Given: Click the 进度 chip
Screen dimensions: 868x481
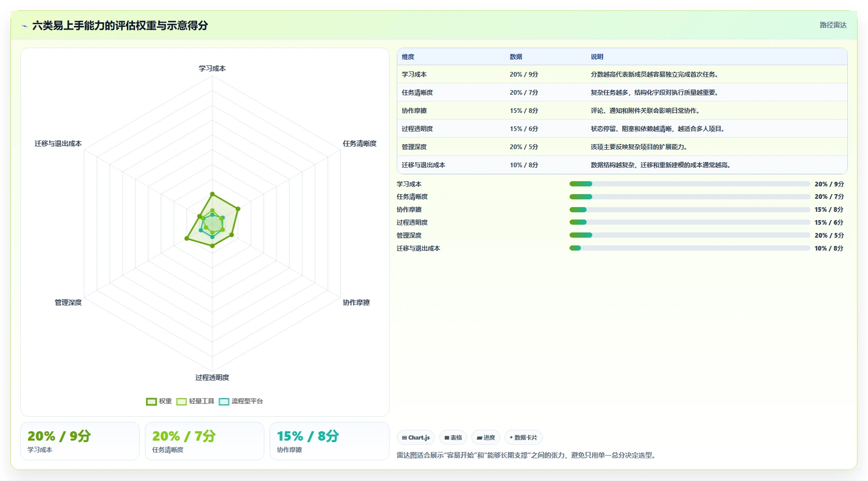Looking at the screenshot, I should point(486,438).
